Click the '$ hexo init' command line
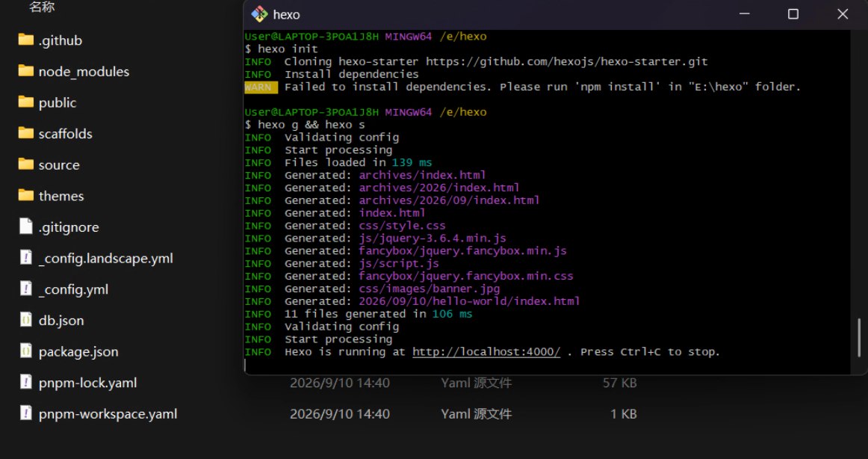 point(281,49)
